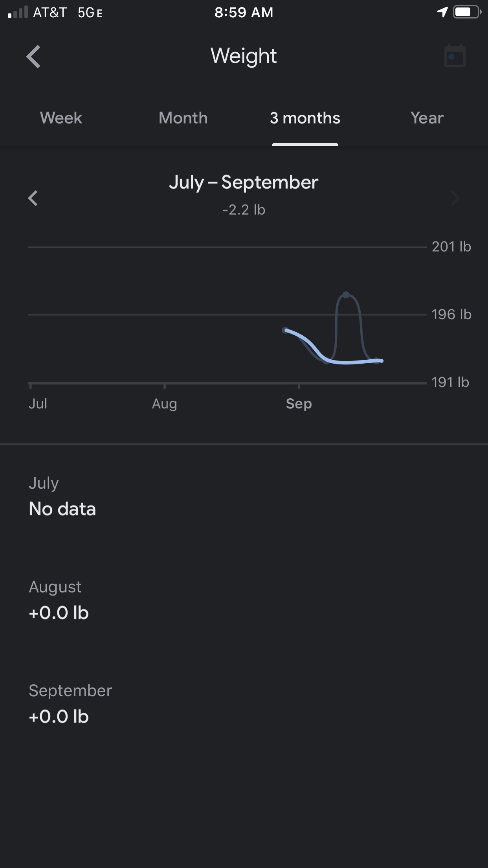Tap the peak data point on graph
Viewport: 488px width, 868px height.
click(x=346, y=295)
